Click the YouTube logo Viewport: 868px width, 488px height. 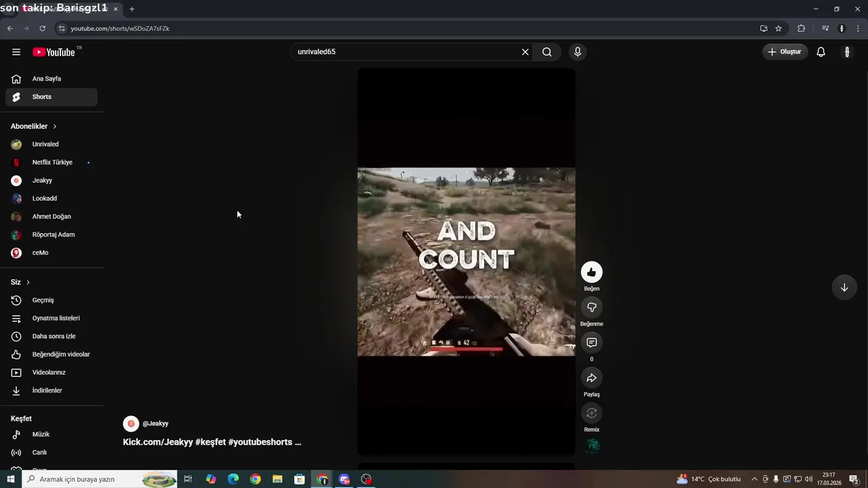(54, 52)
